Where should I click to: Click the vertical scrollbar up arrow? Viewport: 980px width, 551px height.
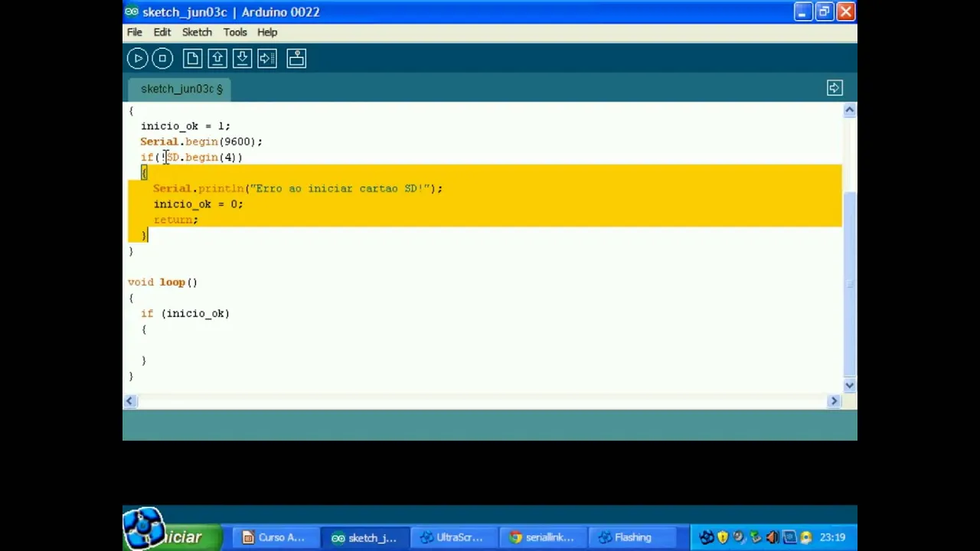pyautogui.click(x=849, y=111)
